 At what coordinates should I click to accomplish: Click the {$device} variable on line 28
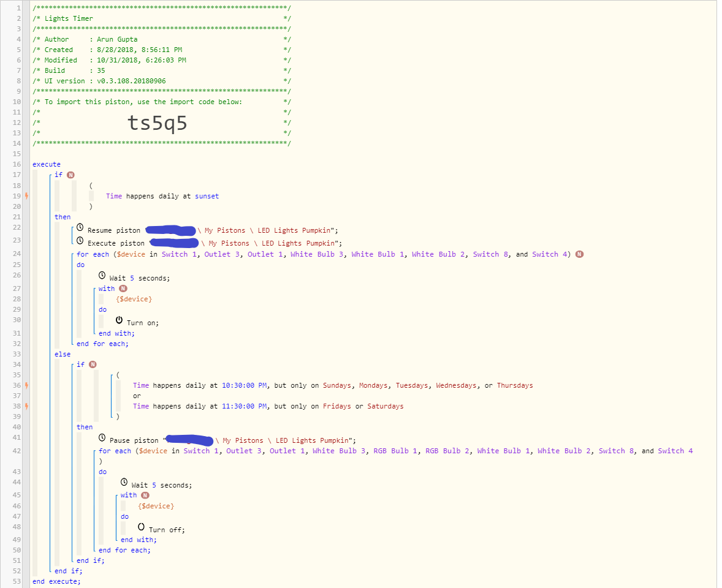coord(134,299)
